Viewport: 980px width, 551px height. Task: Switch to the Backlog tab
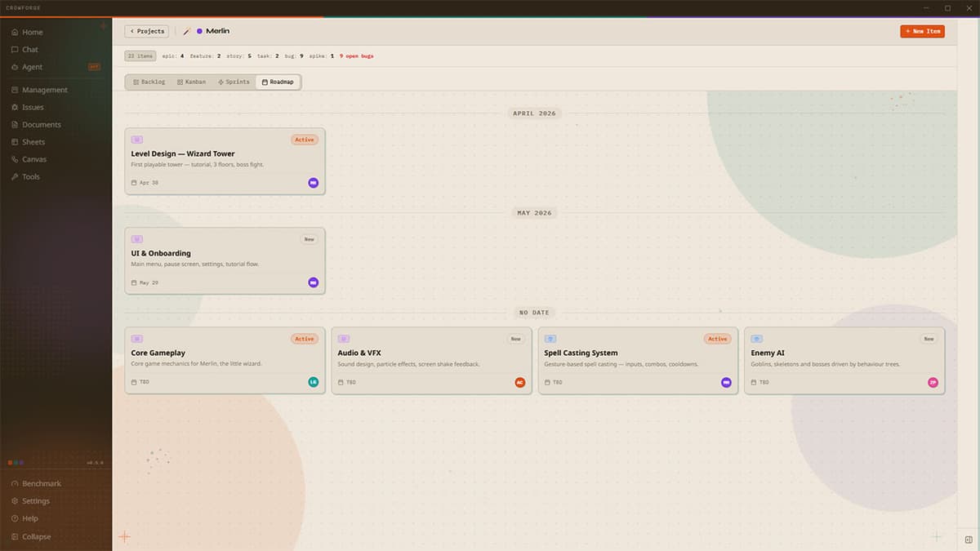(x=149, y=82)
